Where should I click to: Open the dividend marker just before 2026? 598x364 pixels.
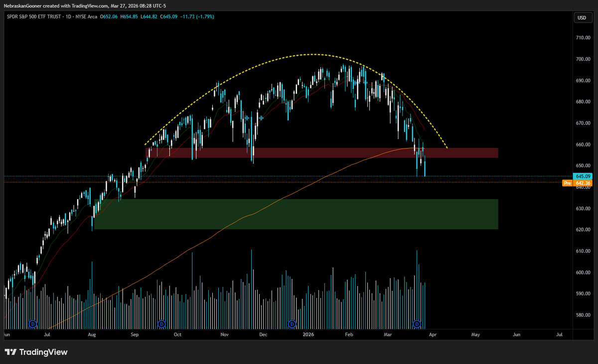pyautogui.click(x=291, y=324)
